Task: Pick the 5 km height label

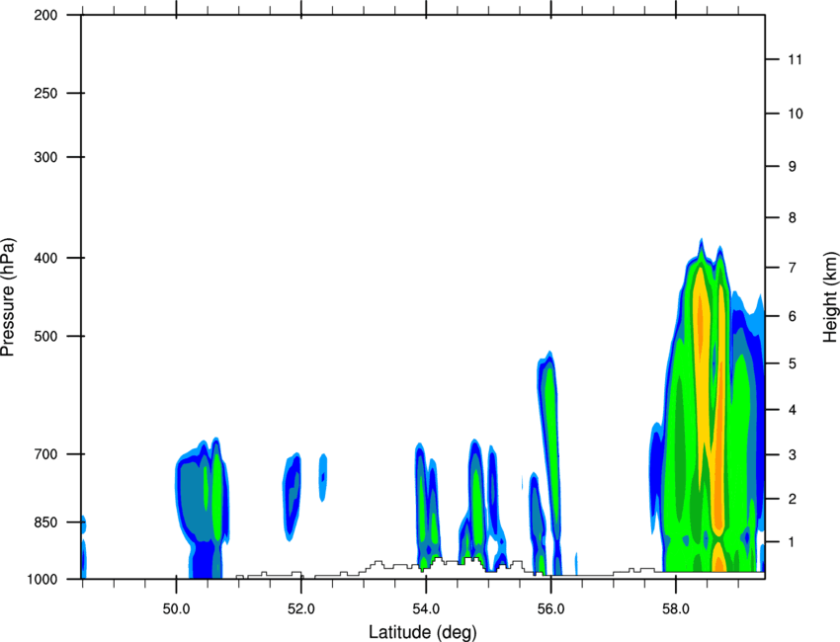Action: [793, 363]
